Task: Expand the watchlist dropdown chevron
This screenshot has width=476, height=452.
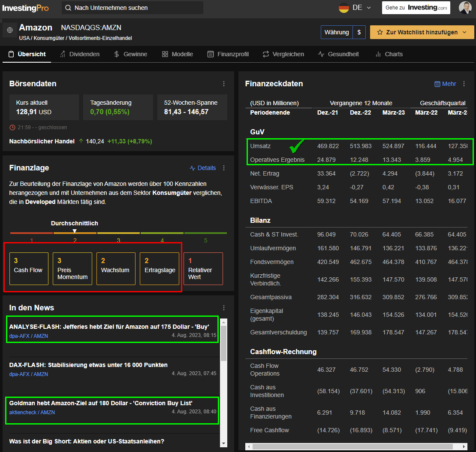Action: tap(464, 32)
